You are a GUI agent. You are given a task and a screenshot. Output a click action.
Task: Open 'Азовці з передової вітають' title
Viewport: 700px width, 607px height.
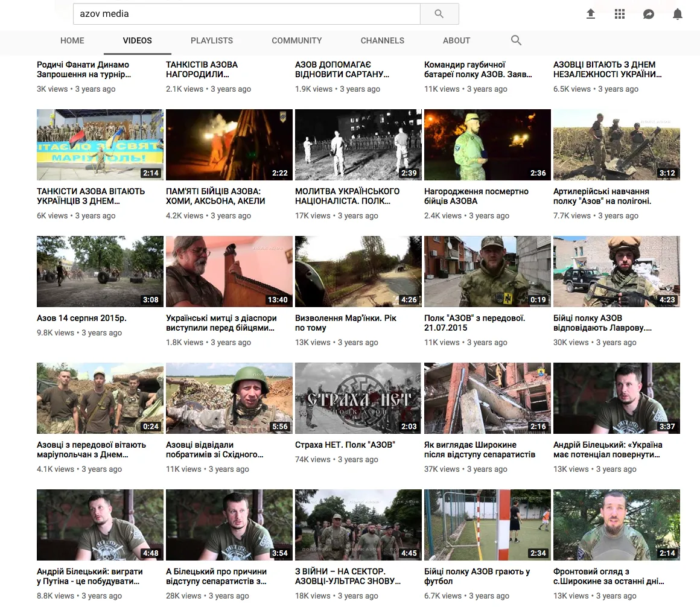(92, 450)
